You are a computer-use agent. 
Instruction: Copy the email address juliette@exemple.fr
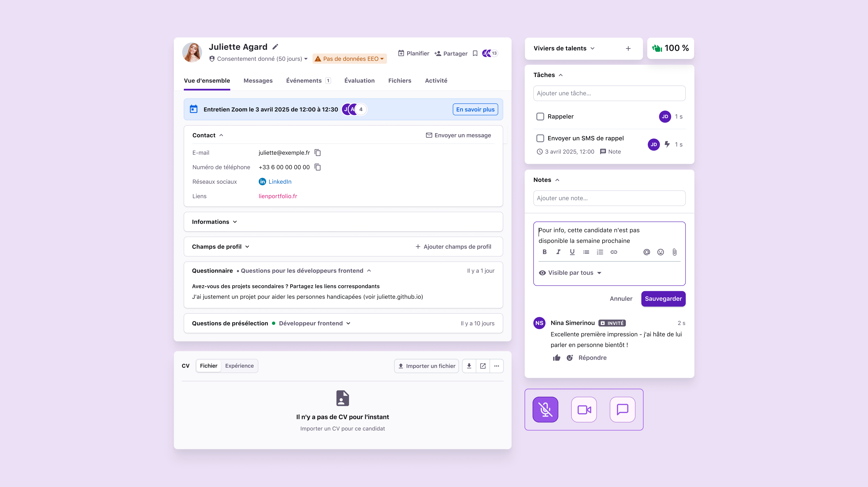[x=318, y=153]
